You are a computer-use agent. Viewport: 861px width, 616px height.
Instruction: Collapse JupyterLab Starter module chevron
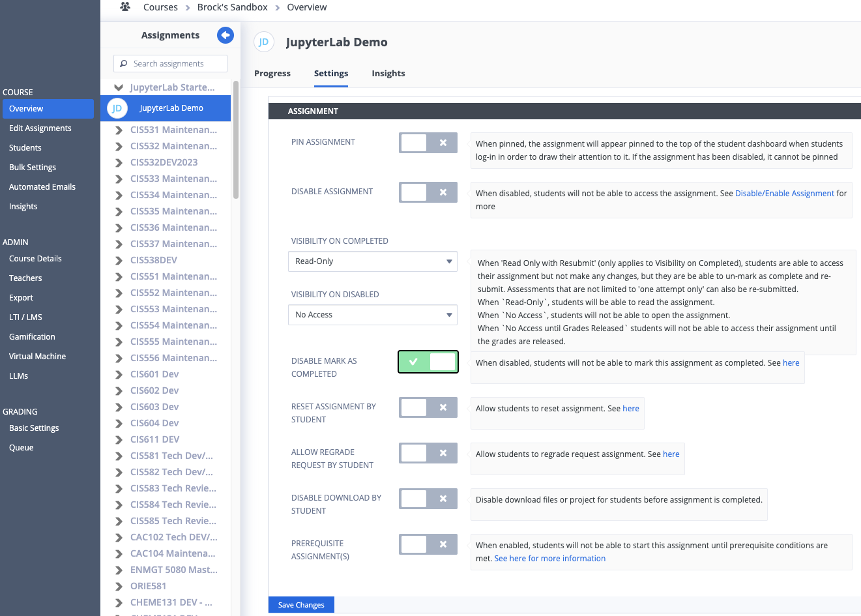tap(119, 87)
